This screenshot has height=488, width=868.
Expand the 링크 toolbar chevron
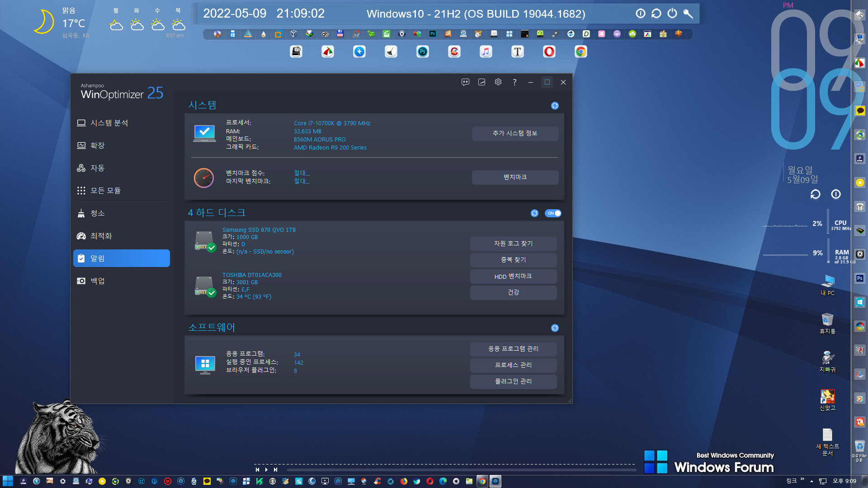[802, 479]
